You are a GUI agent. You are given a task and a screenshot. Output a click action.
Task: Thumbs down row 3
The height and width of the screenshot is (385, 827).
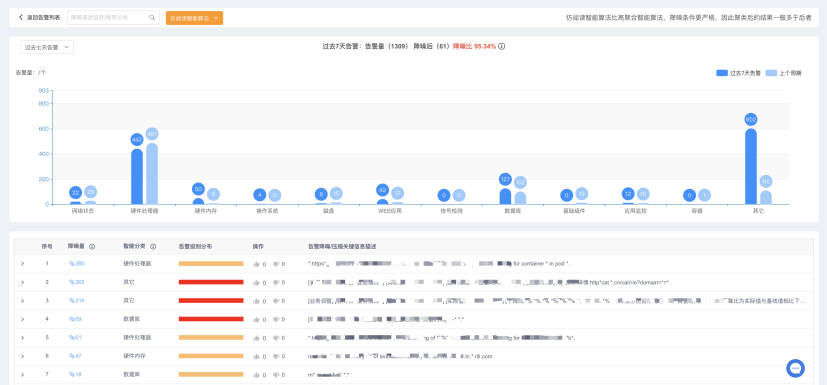pyautogui.click(x=275, y=301)
